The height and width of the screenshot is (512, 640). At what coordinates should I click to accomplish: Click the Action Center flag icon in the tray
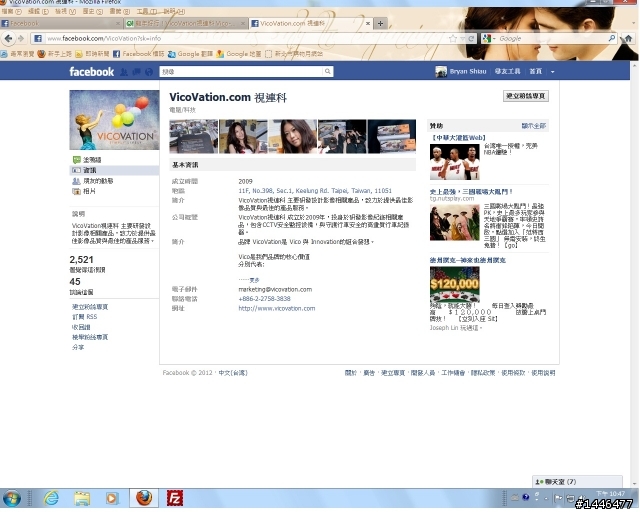[x=558, y=498]
